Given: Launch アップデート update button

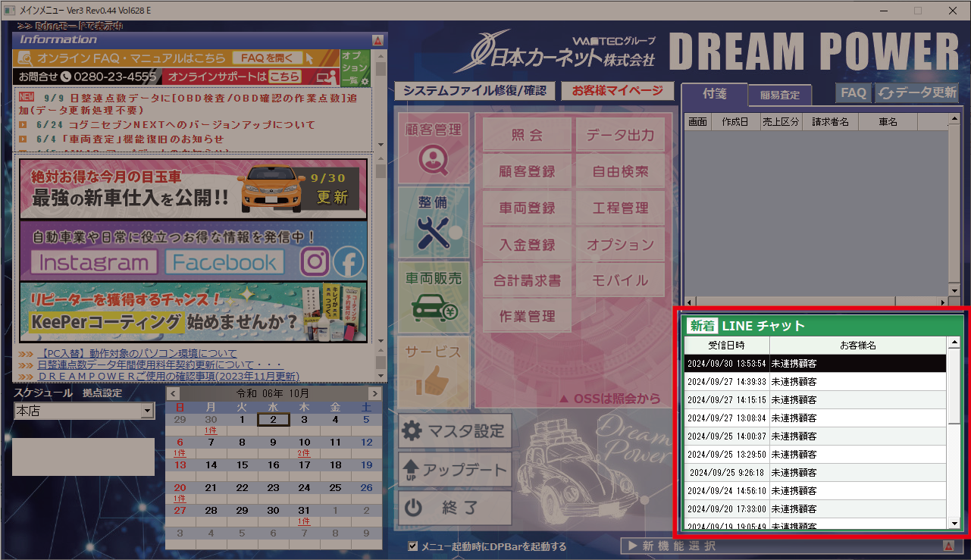Looking at the screenshot, I should click(x=455, y=470).
